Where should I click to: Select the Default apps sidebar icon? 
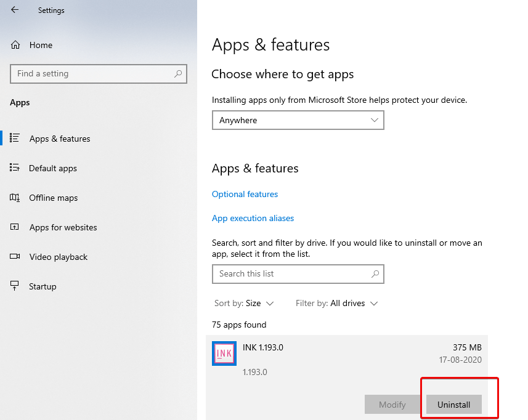click(14, 168)
